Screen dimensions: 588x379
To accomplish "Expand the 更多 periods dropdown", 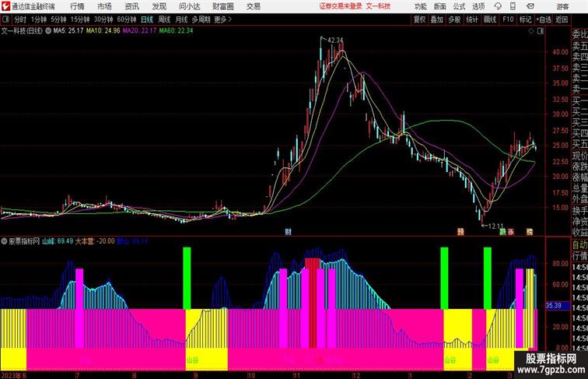I will (222, 19).
